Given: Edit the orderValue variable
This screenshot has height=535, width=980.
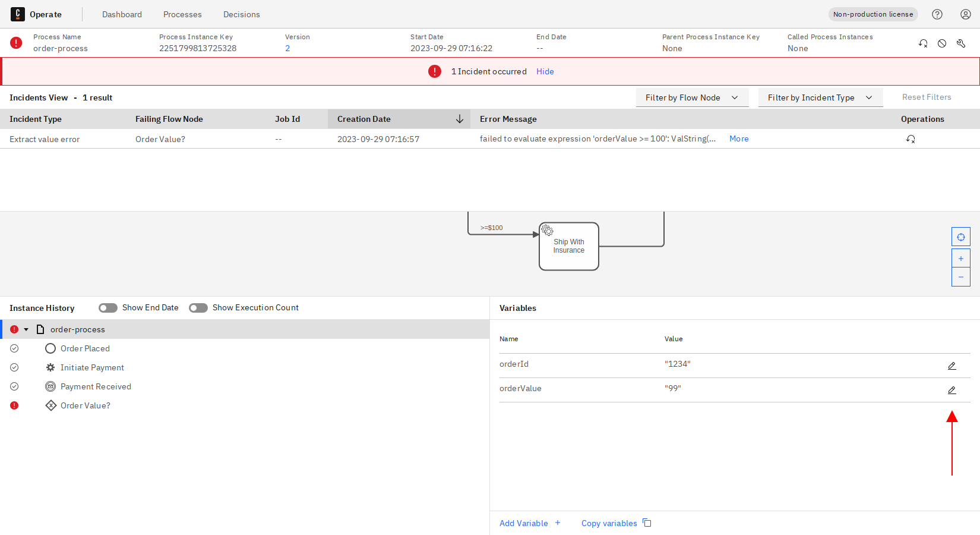Looking at the screenshot, I should click(x=951, y=390).
